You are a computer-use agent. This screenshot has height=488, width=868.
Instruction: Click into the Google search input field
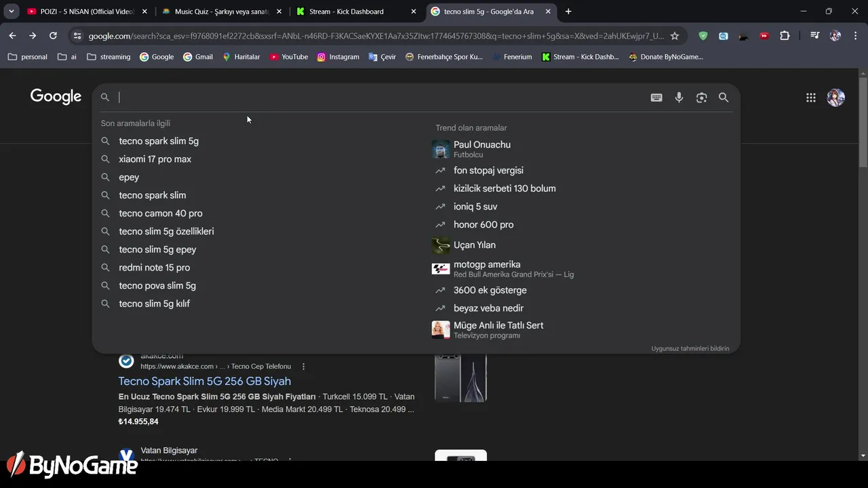point(380,98)
